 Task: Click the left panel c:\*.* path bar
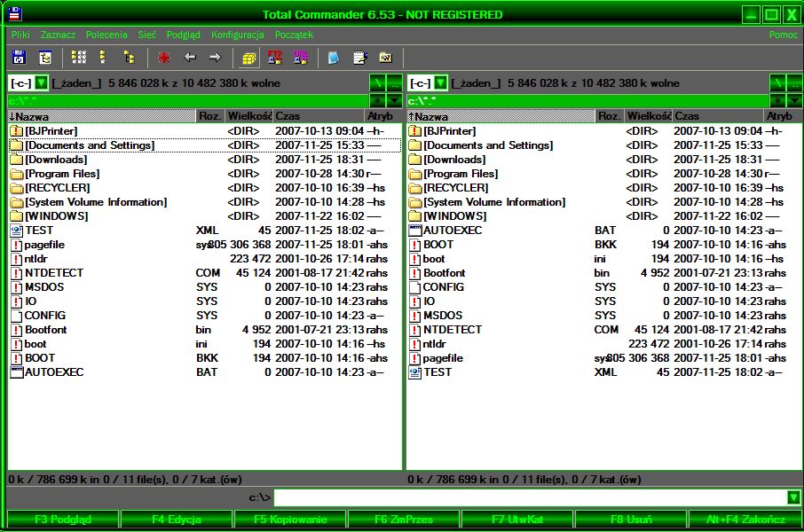188,100
